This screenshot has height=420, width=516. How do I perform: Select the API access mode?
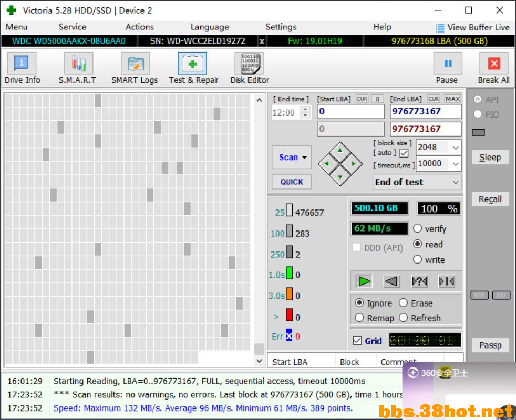click(x=478, y=99)
